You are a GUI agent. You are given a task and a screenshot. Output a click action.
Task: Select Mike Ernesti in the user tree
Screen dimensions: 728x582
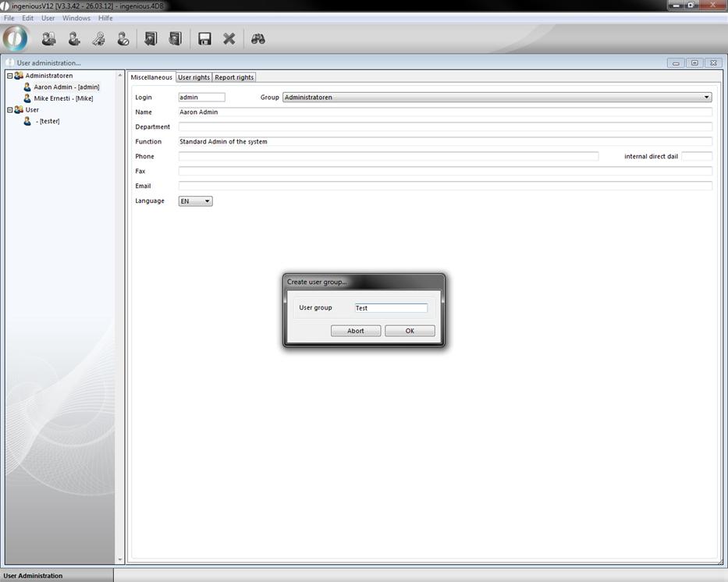[63, 98]
